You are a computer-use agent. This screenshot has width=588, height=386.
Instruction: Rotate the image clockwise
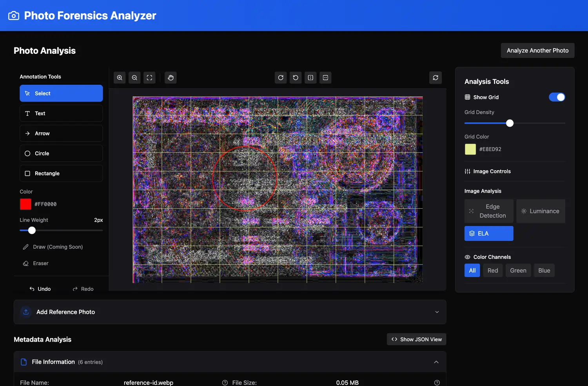(281, 78)
